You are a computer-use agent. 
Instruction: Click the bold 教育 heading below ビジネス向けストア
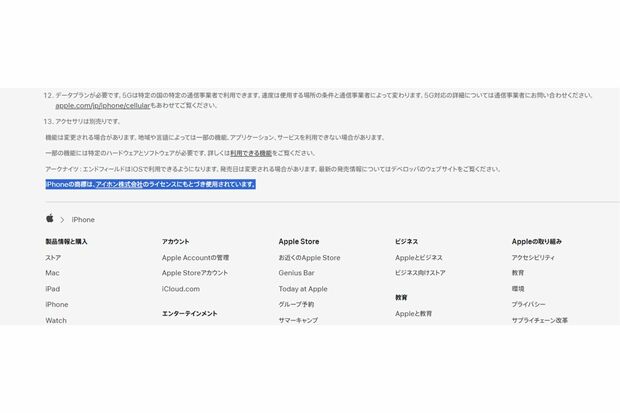(401, 298)
